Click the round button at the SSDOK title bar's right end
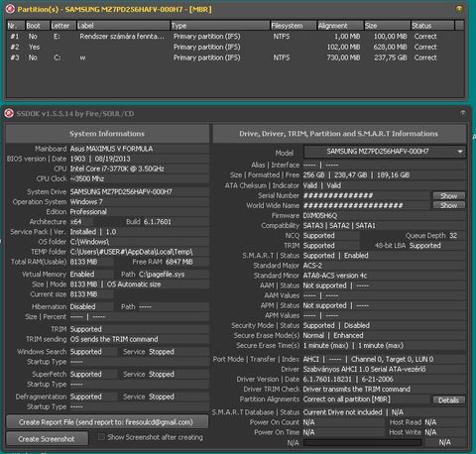Image resolution: width=476 pixels, height=454 pixels. click(463, 113)
